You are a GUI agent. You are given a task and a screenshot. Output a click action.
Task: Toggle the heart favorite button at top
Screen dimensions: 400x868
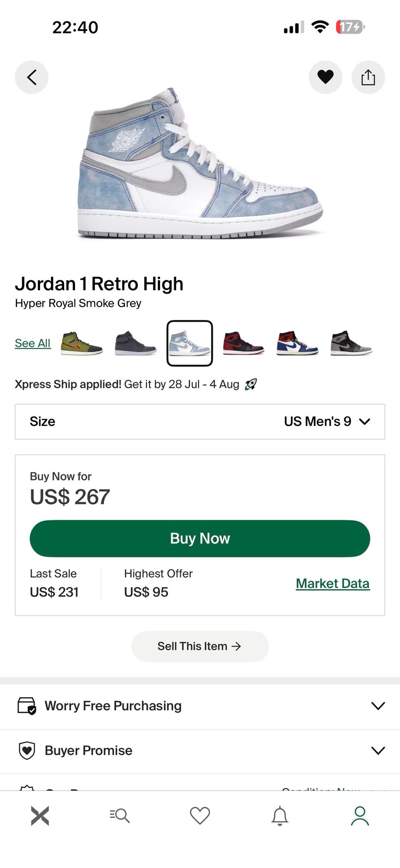pos(325,77)
